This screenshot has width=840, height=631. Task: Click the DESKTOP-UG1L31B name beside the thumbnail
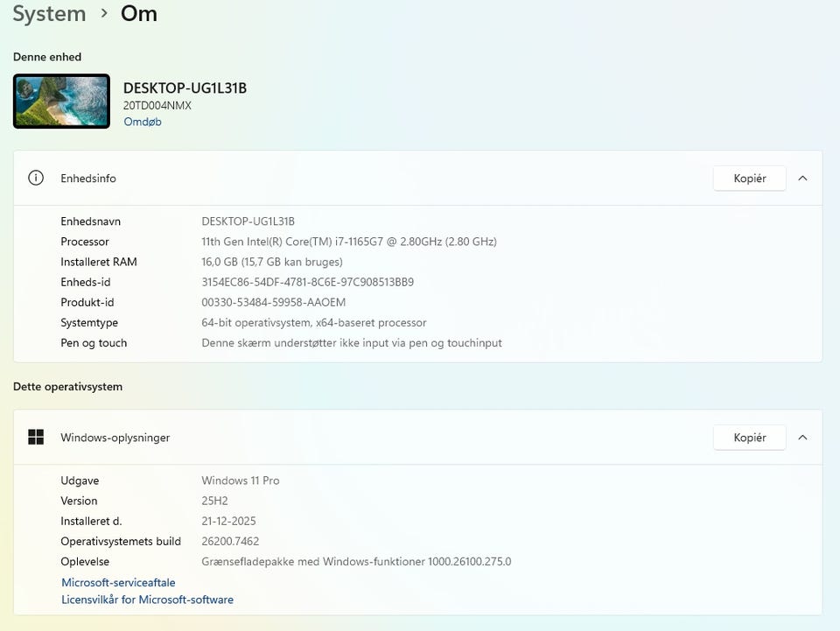tap(185, 88)
